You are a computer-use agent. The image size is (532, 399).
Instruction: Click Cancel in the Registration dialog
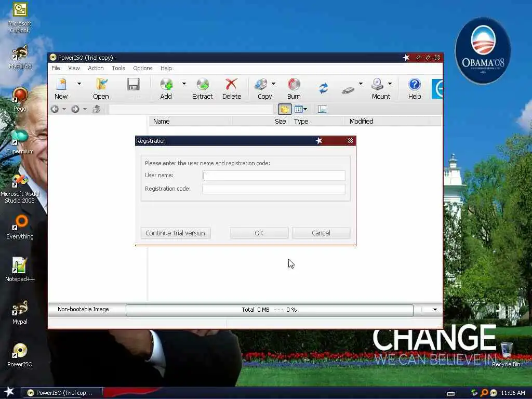(x=321, y=233)
